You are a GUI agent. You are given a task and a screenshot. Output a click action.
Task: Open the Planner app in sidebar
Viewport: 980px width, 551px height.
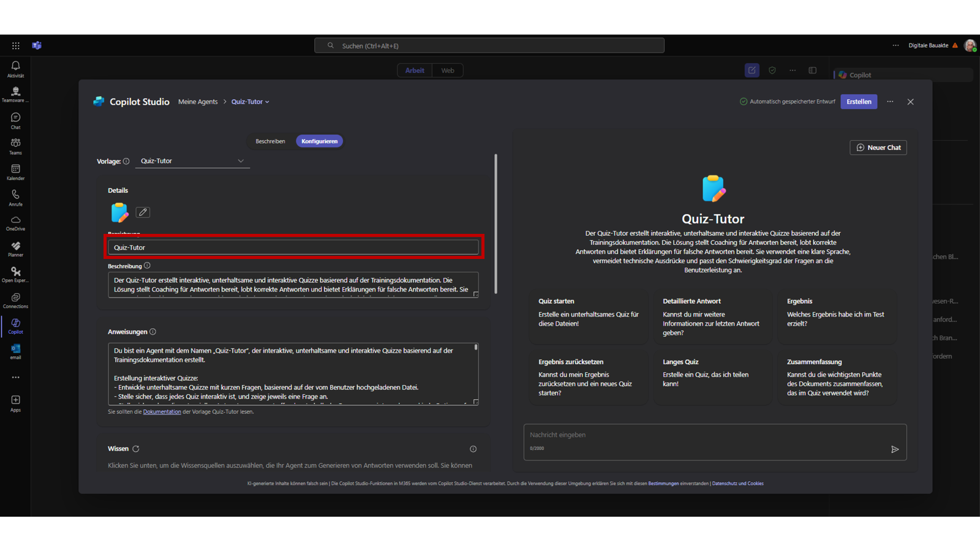(15, 249)
